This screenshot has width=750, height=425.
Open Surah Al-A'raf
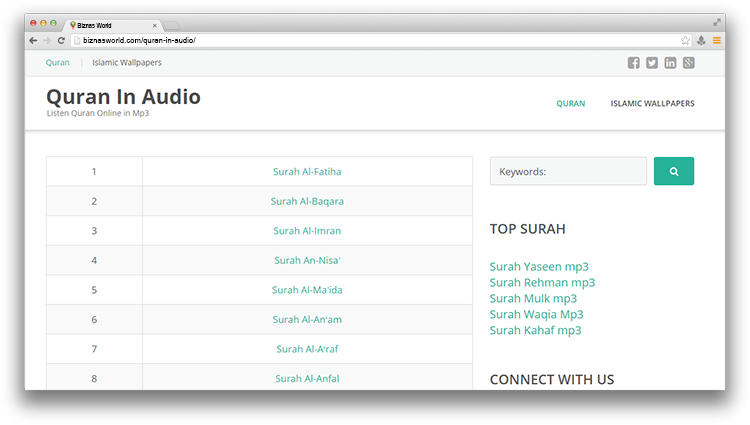point(307,349)
